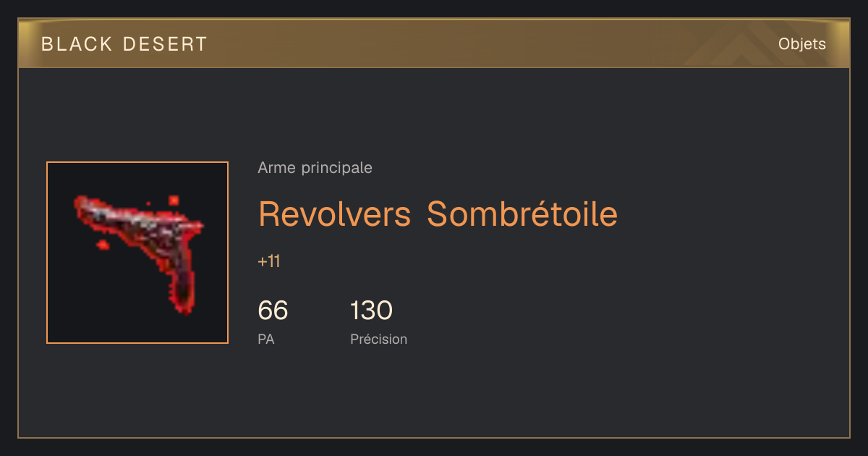
Task: Open the BLACK DESERT header title
Action: (124, 44)
